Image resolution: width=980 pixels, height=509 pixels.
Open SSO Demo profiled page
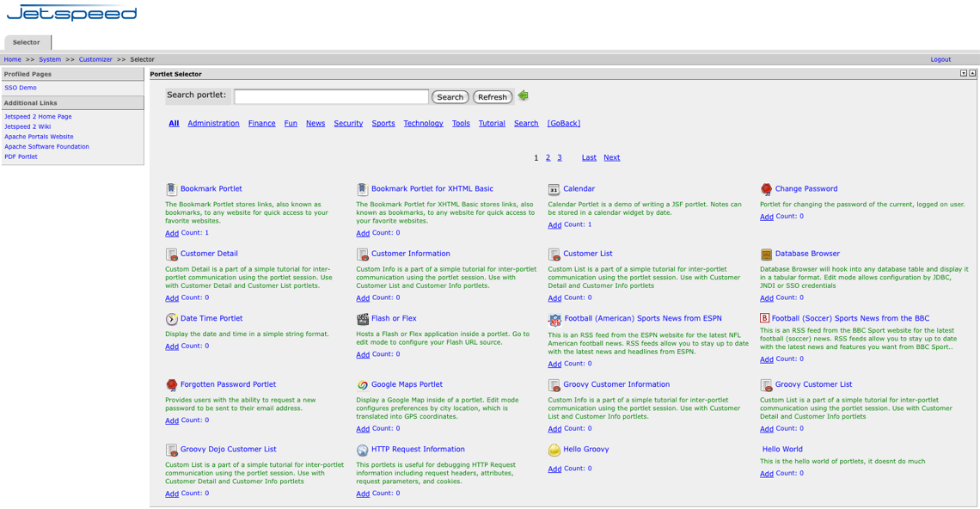(21, 88)
